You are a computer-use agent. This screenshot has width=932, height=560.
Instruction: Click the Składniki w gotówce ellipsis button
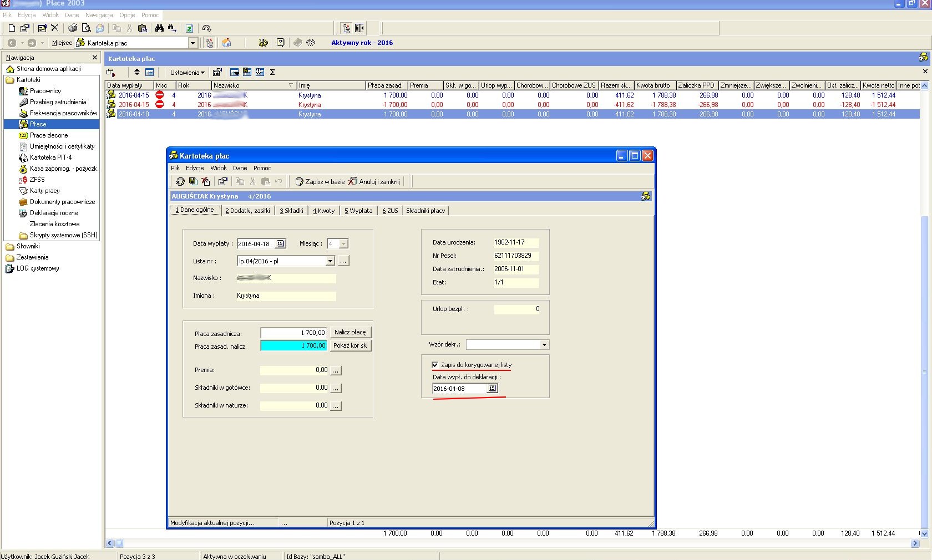point(336,388)
